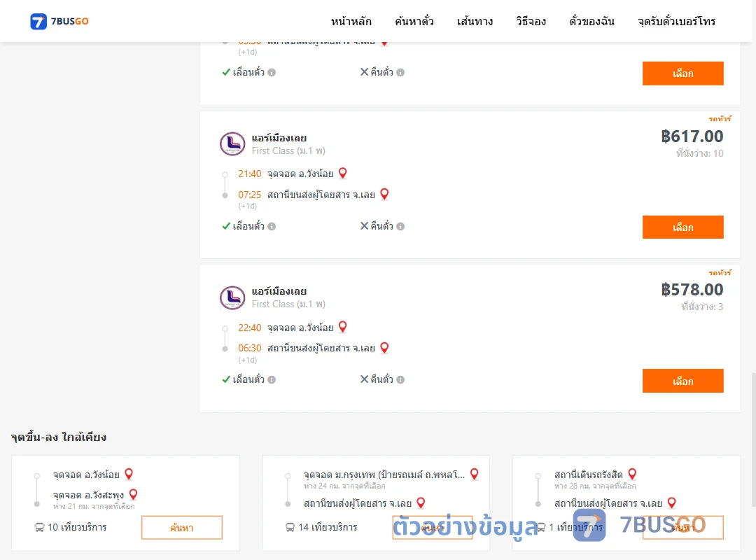The image size is (756, 560).
Task: Click the 06:30 arrival time
Action: (x=250, y=349)
